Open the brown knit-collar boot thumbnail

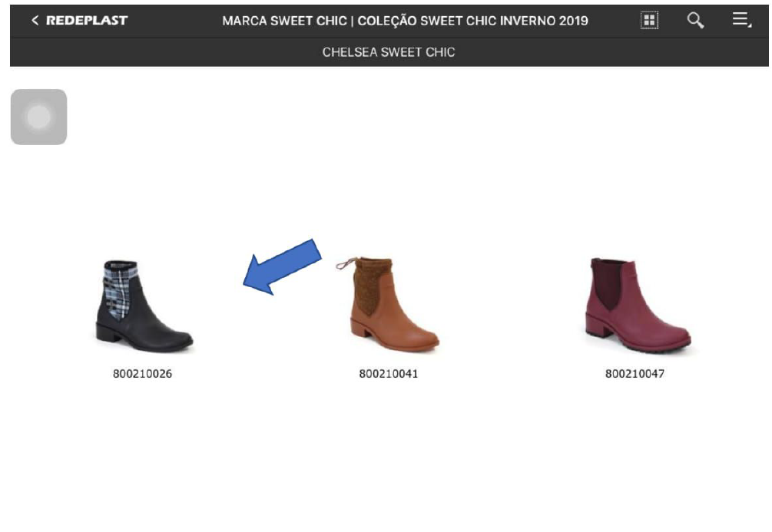click(389, 304)
